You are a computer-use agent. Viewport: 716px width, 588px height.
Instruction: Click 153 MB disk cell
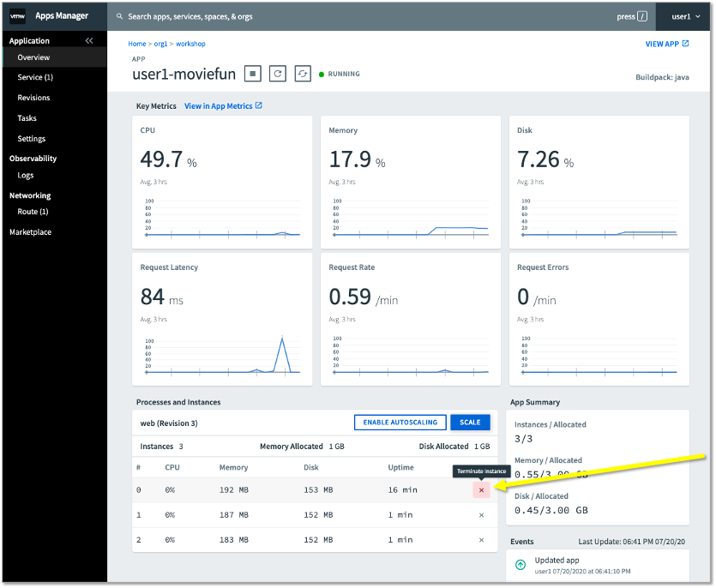coord(318,489)
